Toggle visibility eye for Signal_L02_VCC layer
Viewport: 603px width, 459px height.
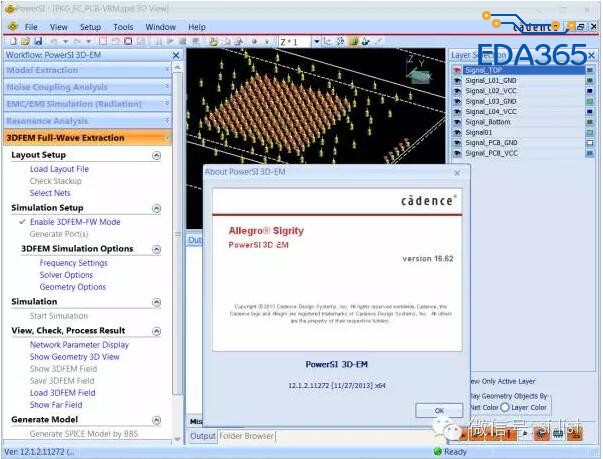coord(457,91)
